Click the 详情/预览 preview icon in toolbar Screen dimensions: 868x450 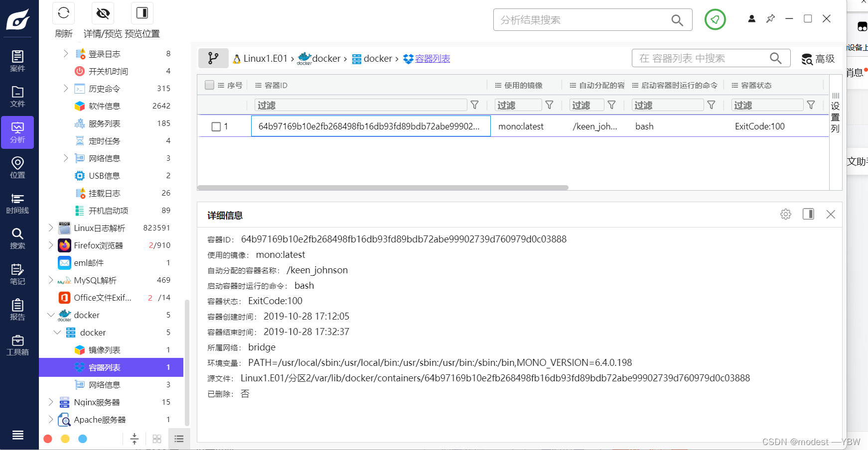pyautogui.click(x=102, y=13)
